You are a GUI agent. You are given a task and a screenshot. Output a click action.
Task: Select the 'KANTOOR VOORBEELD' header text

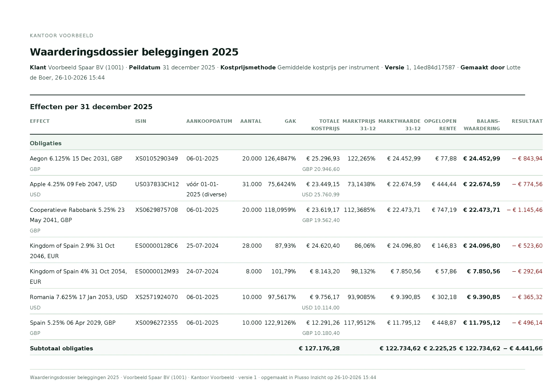pos(61,36)
